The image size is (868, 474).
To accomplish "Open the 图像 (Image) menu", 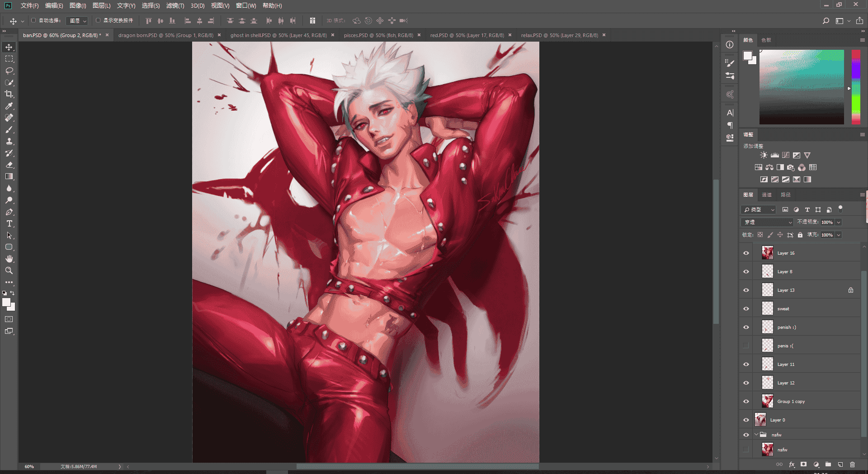I will (x=77, y=5).
